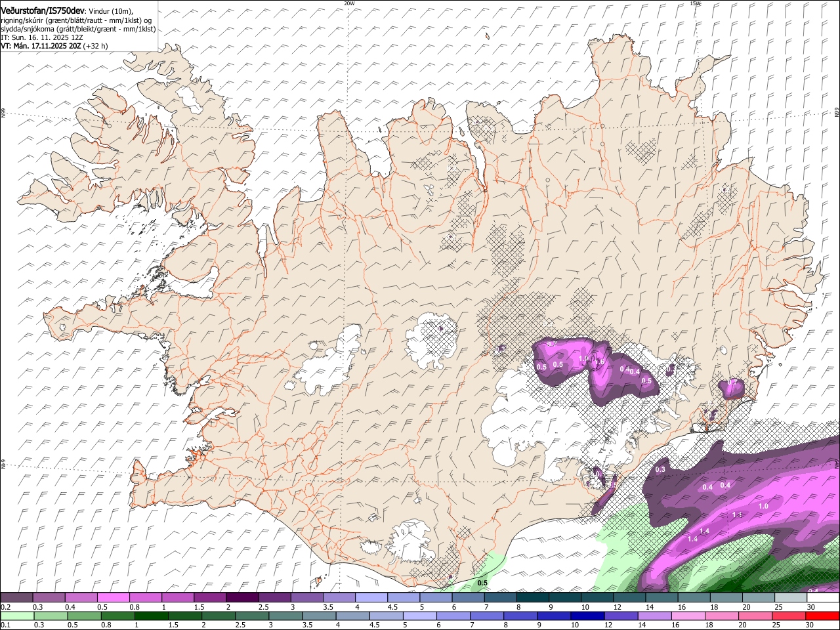Select the white swatch labeled 30 in upper legend
This screenshot has height=630, width=840.
pos(823,598)
